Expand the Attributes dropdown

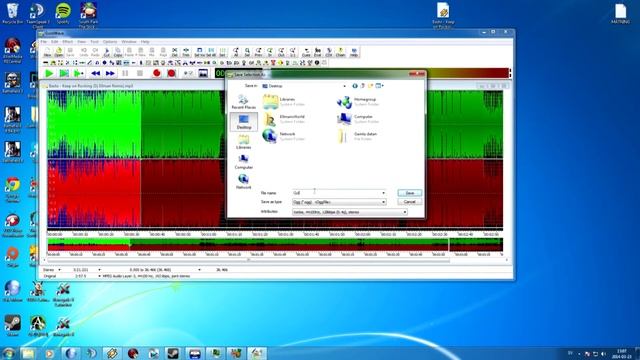pos(404,212)
